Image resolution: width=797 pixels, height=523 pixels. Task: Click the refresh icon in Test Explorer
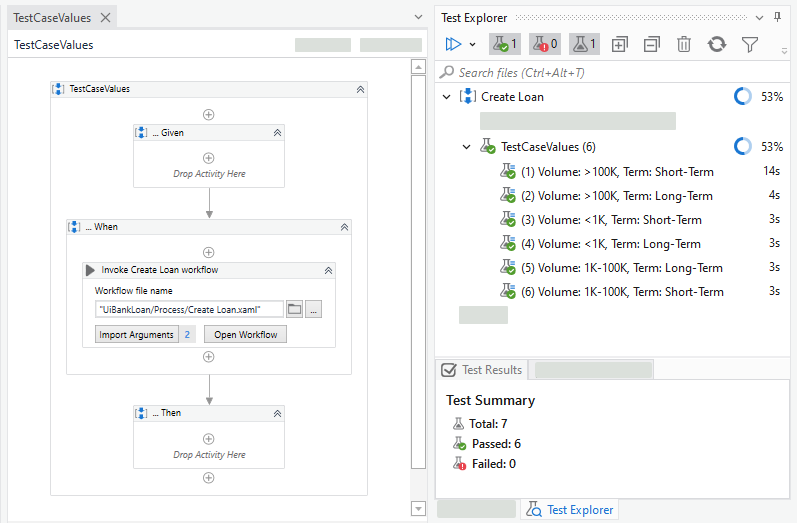(x=716, y=44)
